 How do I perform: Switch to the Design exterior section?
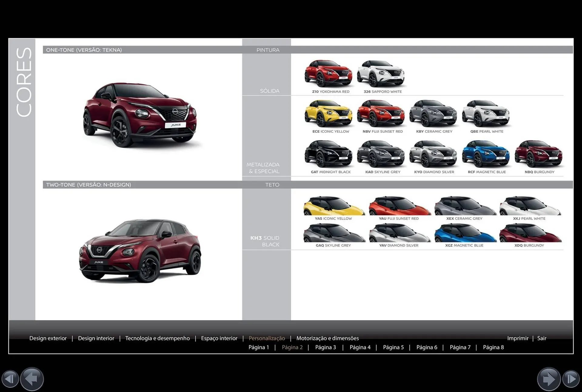[48, 338]
